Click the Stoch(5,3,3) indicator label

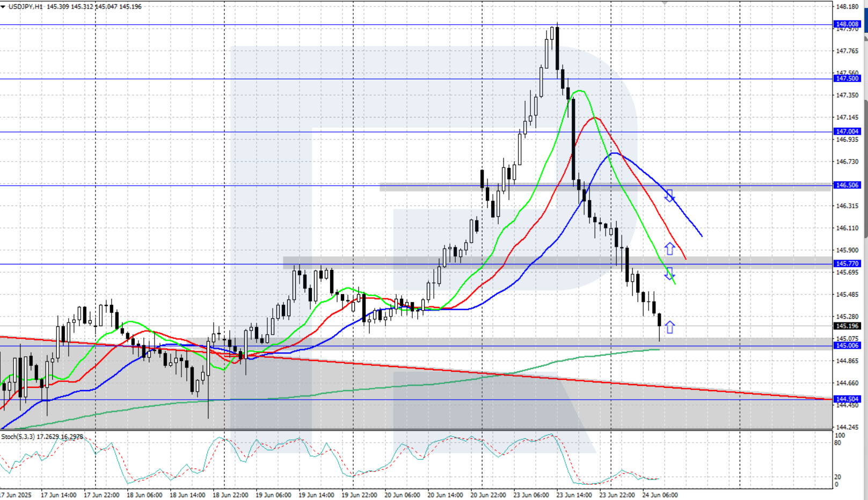tap(18, 437)
